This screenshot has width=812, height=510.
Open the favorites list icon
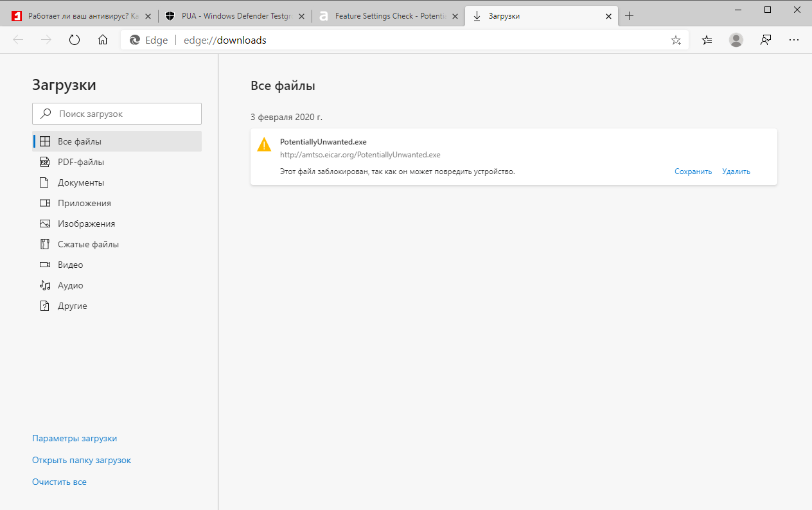pyautogui.click(x=707, y=40)
